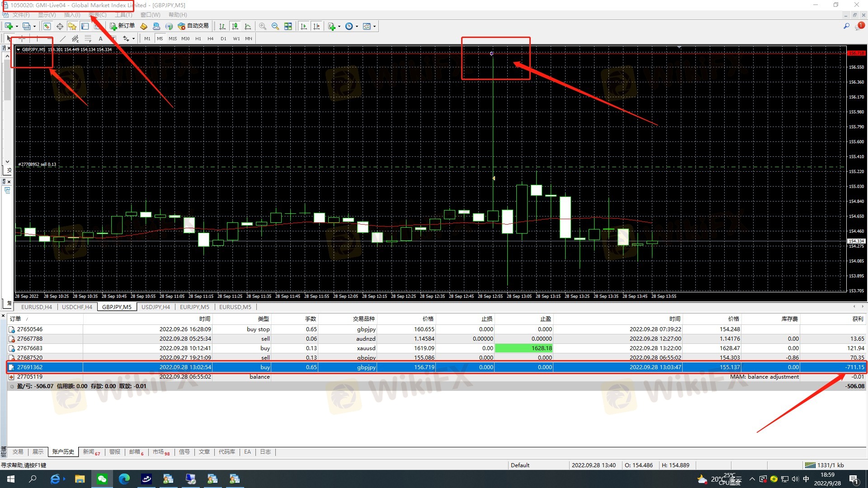Open the 新闻 news tab
Screen dimensions: 868x488
(x=91, y=452)
